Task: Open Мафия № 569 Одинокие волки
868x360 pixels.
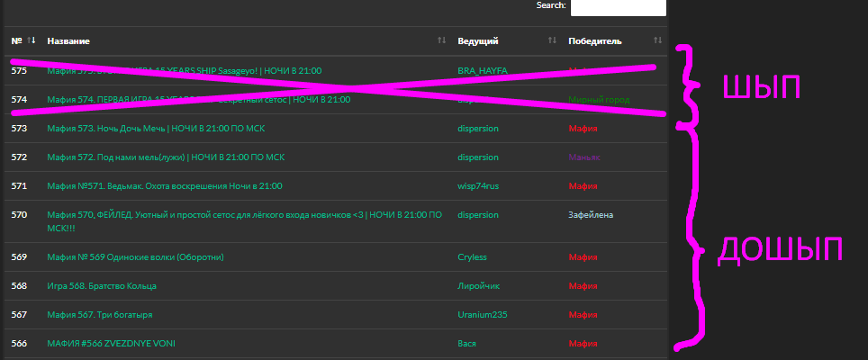Action: click(135, 256)
